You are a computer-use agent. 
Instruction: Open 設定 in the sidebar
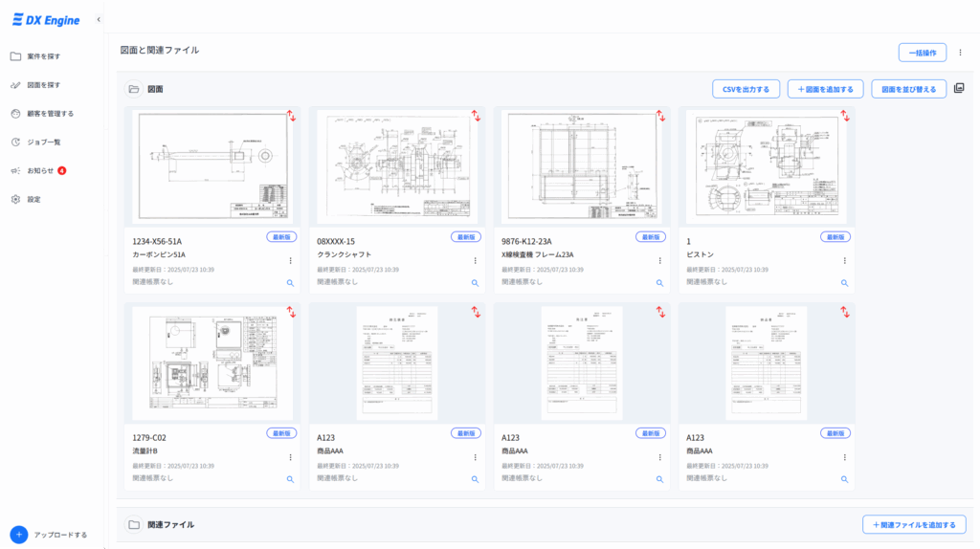click(33, 199)
